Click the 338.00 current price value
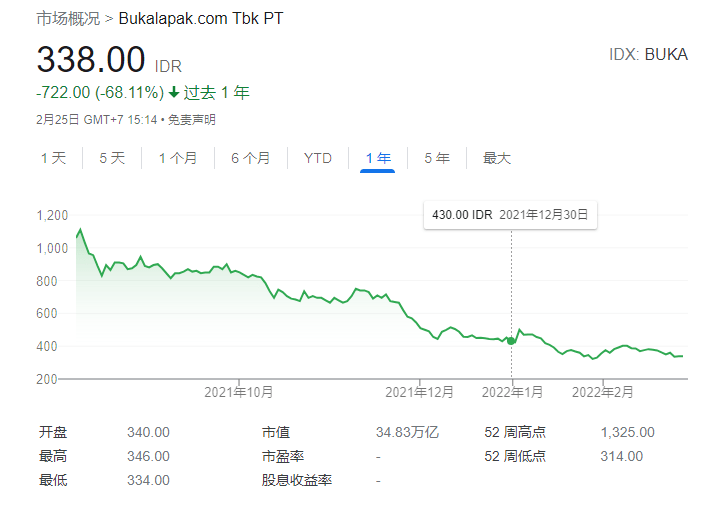 (91, 60)
